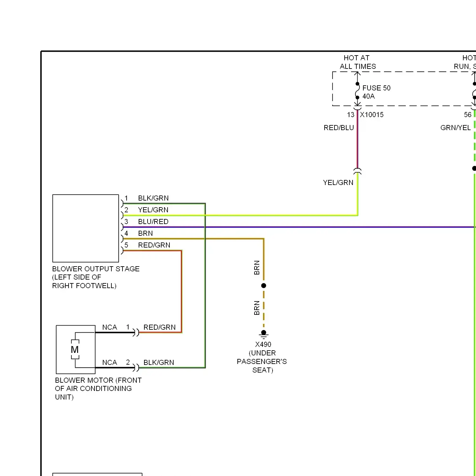Screen dimensions: 476x476
Task: Click the NCA label at motor pin 1
Action: [109, 327]
